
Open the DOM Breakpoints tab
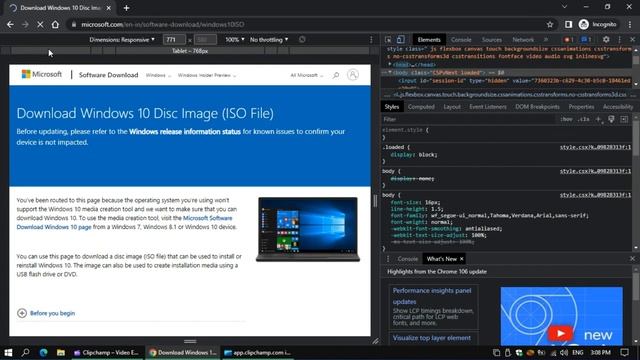(x=537, y=107)
